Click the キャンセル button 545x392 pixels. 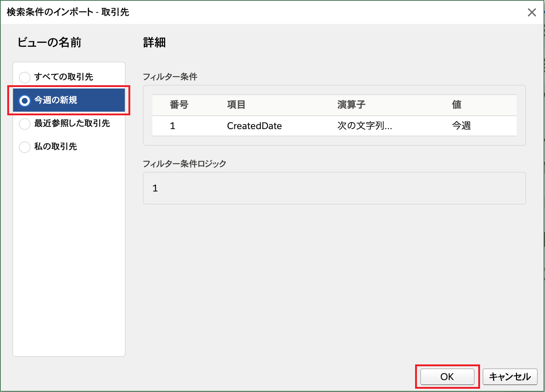pos(510,377)
